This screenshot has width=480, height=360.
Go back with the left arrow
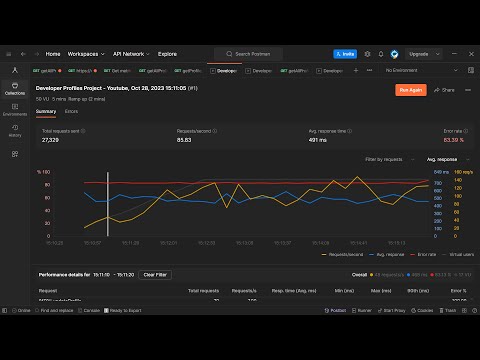click(x=23, y=54)
